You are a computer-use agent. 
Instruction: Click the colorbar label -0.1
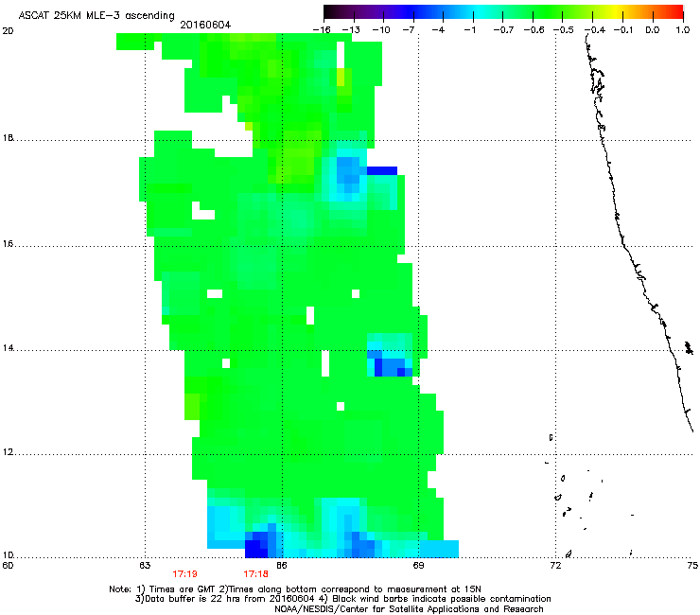[x=623, y=30]
